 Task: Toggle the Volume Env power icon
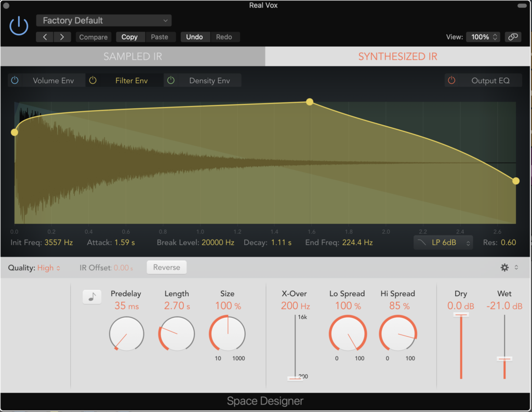point(15,81)
